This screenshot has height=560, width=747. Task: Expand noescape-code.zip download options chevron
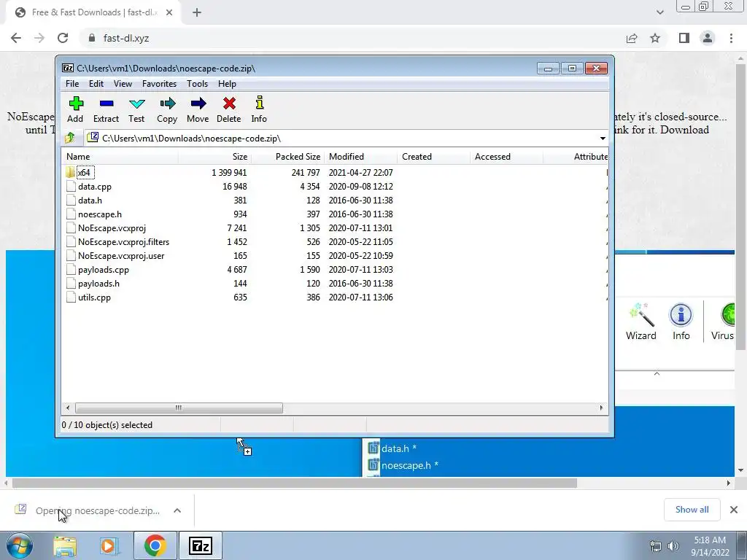tap(177, 510)
